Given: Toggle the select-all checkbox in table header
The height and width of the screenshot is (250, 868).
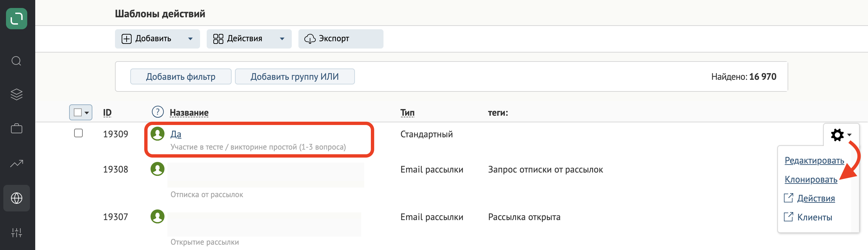Looking at the screenshot, I should coord(77,113).
